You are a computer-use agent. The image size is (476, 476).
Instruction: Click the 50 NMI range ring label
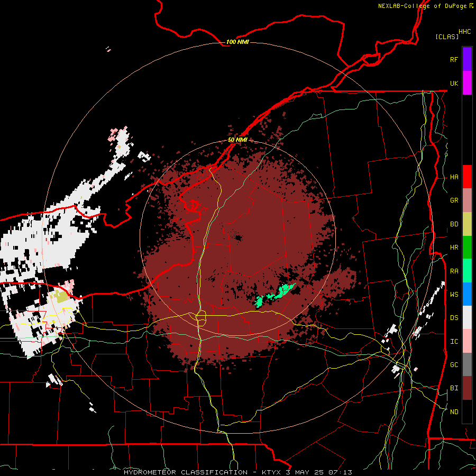point(237,140)
